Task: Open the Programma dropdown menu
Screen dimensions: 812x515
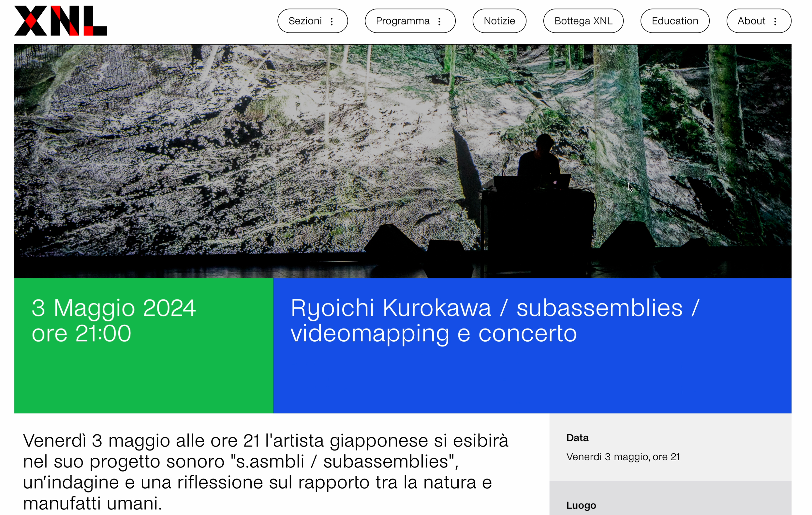Action: 403,21
